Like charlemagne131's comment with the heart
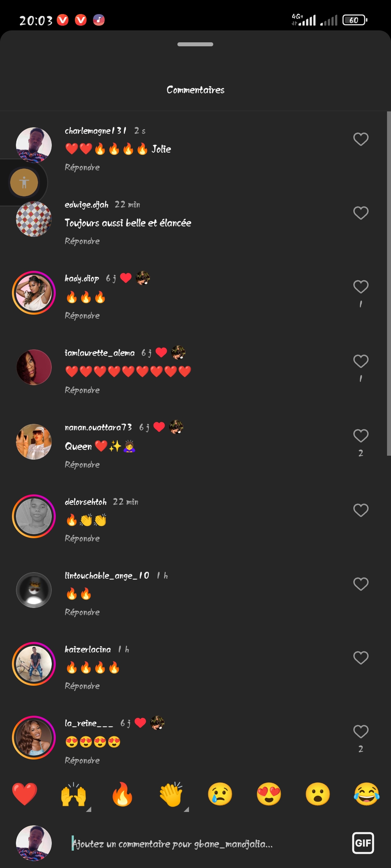This screenshot has height=868, width=391. [x=361, y=139]
